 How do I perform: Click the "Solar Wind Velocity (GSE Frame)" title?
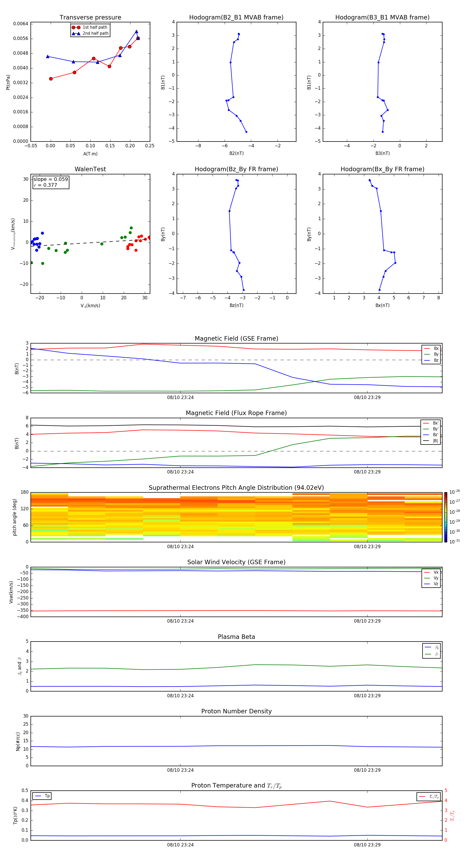pyautogui.click(x=236, y=562)
